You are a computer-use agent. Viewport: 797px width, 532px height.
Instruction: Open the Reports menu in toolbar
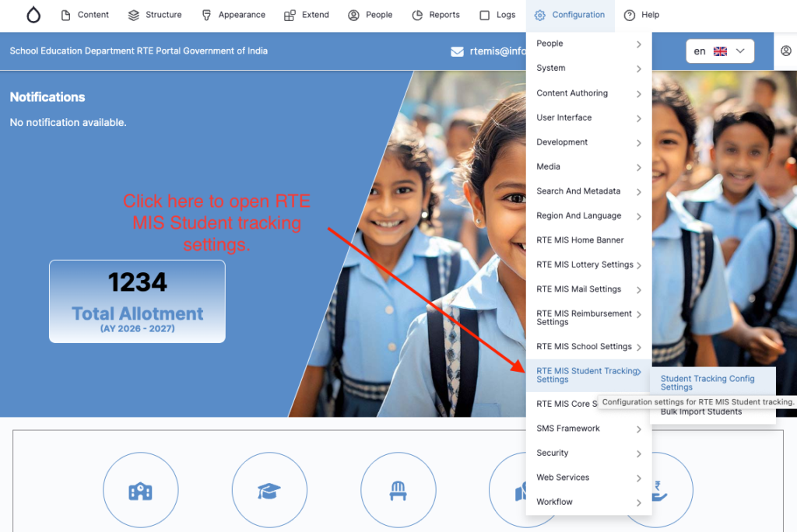click(436, 15)
